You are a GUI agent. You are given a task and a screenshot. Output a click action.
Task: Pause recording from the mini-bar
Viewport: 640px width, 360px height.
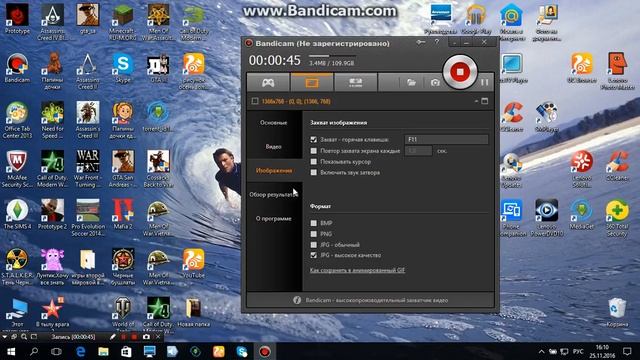pyautogui.click(x=123, y=337)
